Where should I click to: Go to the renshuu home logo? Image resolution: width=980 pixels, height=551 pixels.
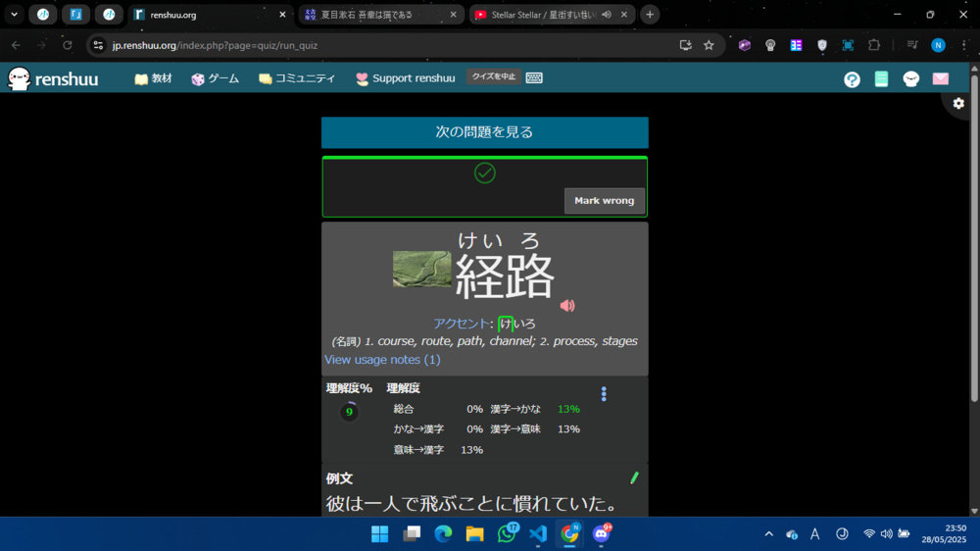[x=53, y=78]
